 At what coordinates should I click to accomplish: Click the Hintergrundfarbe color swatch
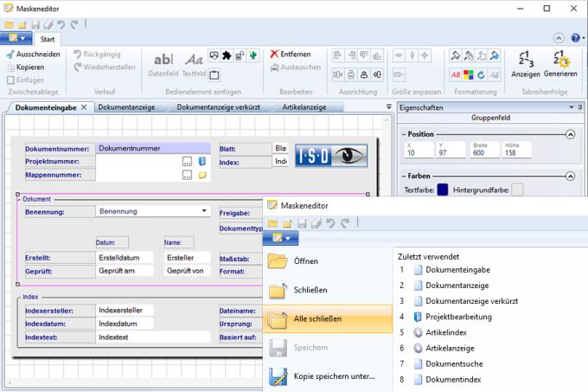(x=517, y=190)
